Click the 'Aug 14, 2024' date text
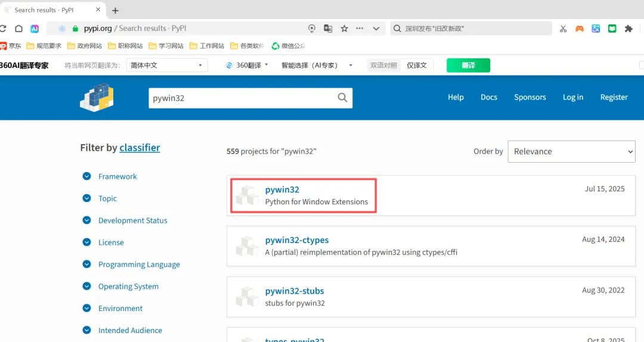644x342 pixels. tap(603, 240)
